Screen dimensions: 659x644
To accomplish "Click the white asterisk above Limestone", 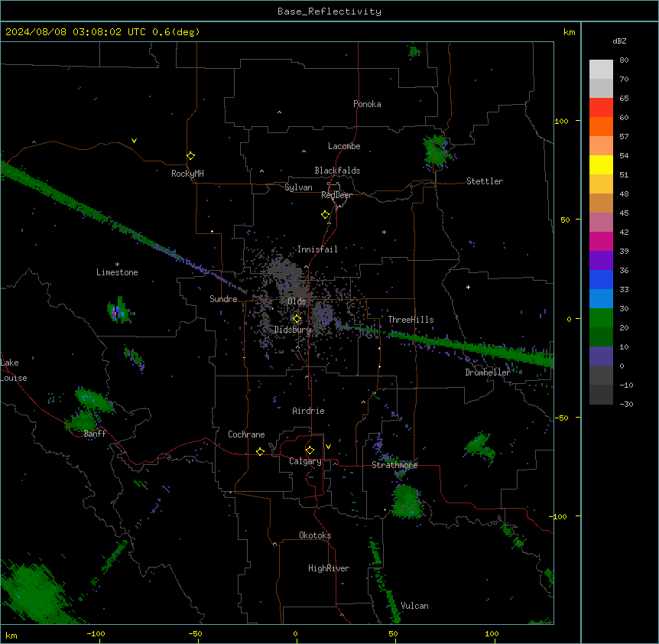I will (117, 264).
